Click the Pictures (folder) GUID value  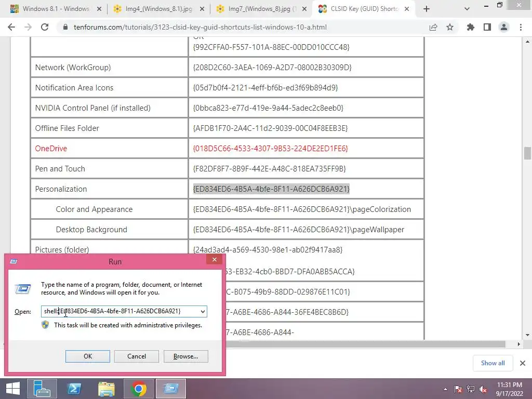coord(268,250)
